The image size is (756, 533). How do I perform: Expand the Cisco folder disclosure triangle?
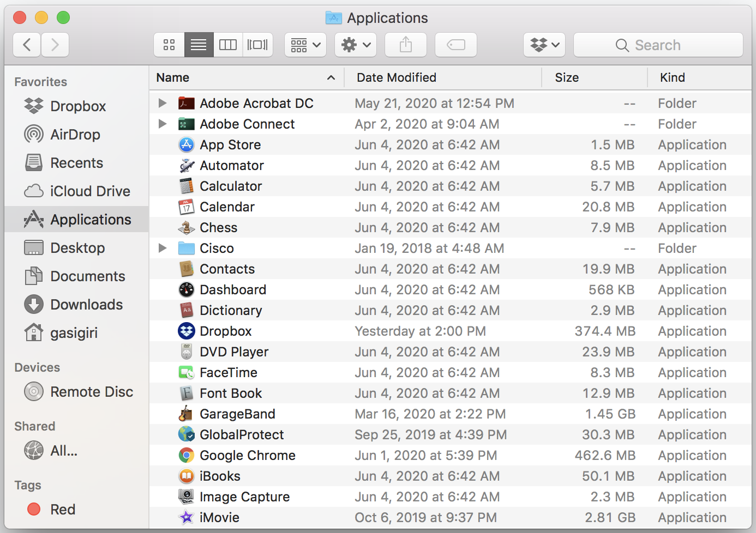click(x=162, y=248)
